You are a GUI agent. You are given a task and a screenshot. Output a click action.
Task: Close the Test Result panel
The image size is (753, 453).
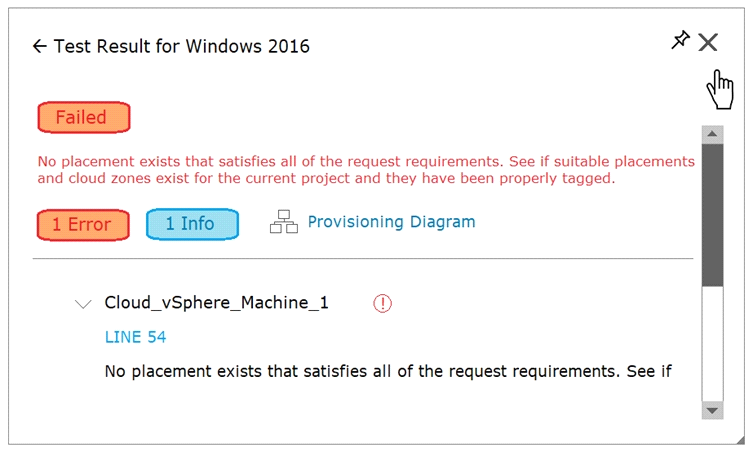708,42
